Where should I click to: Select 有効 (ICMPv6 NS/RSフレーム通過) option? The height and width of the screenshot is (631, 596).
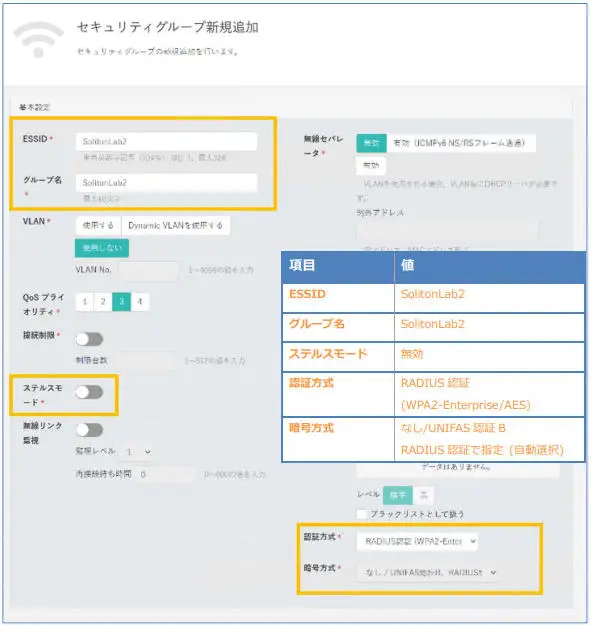coord(461,143)
